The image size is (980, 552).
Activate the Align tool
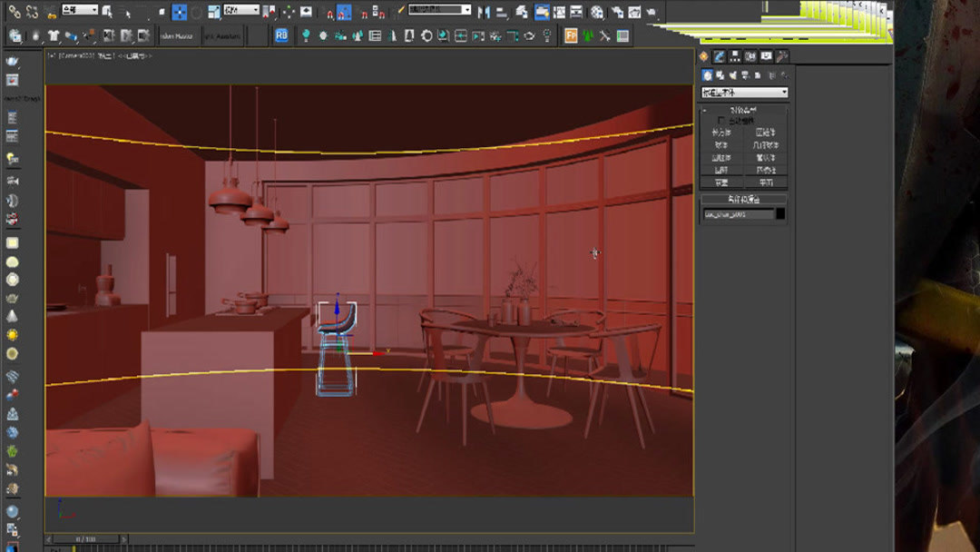coord(500,10)
